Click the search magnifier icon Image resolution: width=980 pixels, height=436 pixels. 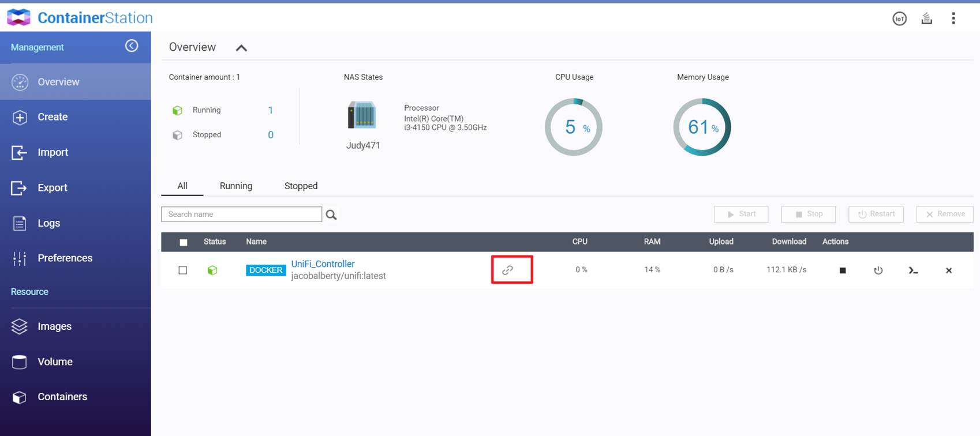[331, 215]
